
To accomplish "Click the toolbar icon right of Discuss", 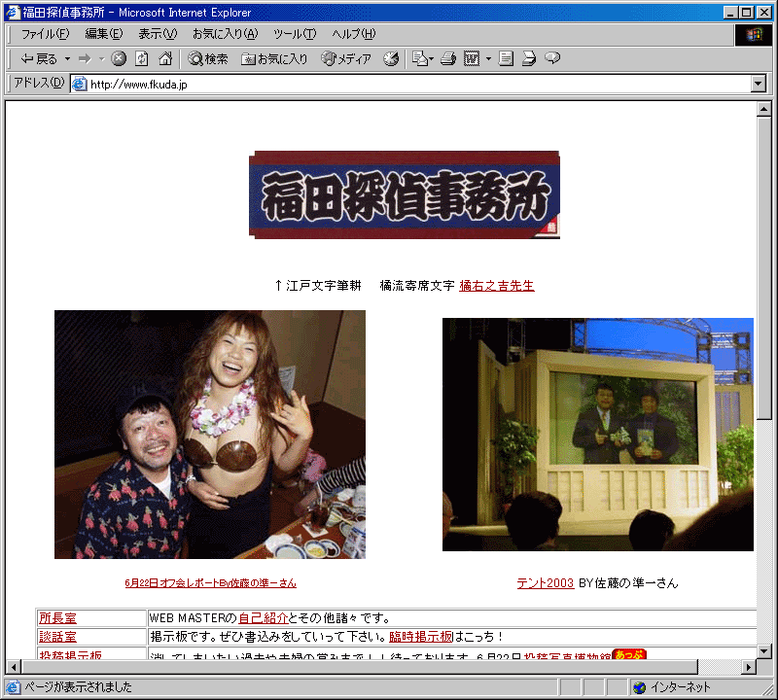I will (529, 59).
